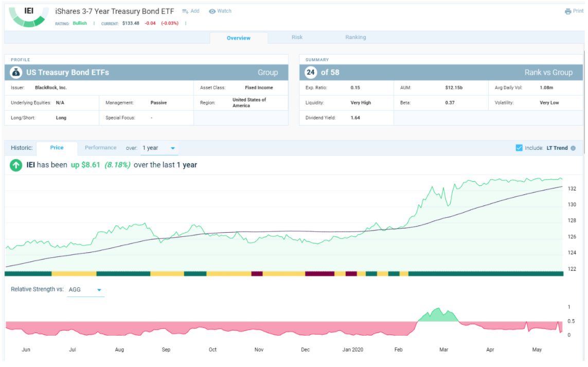Open the 1 year time range dropdown
Viewport: 588px width, 367px height.
coord(159,148)
